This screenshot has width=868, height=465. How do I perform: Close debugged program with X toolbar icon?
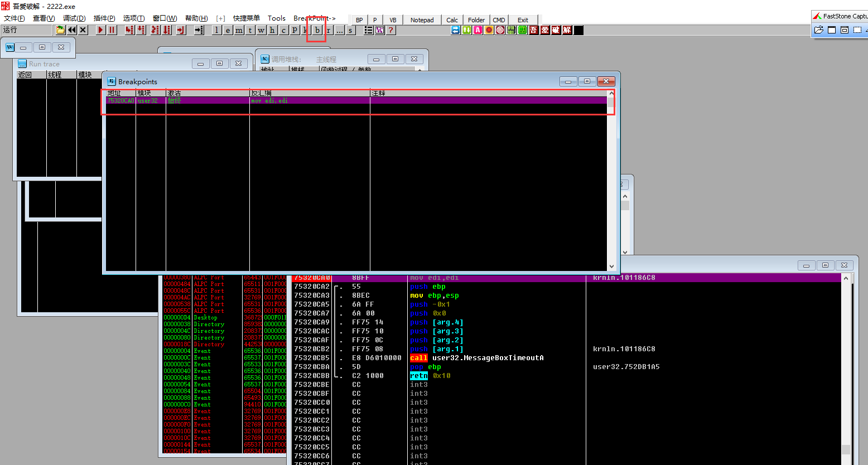83,30
